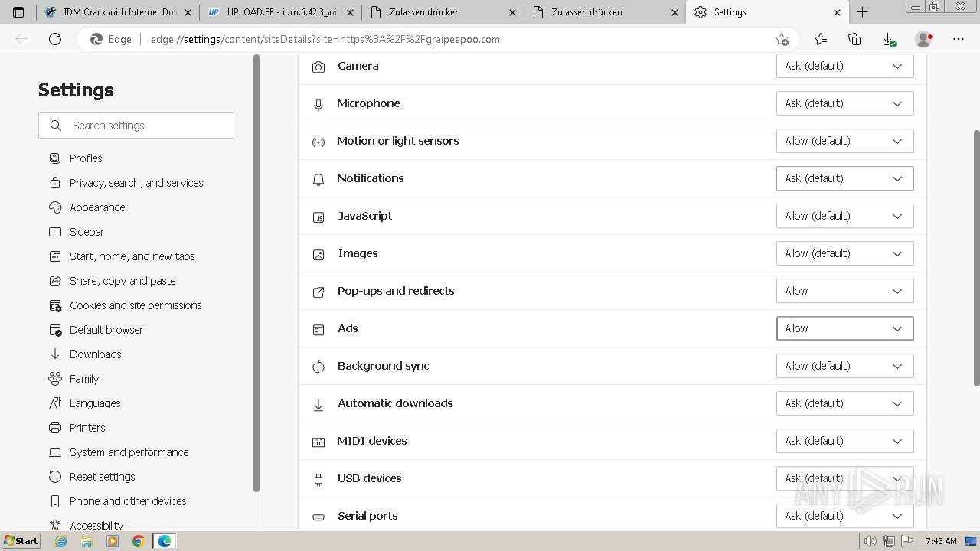Go to System and performance settings
Image resolution: width=980 pixels, height=551 pixels.
129,452
